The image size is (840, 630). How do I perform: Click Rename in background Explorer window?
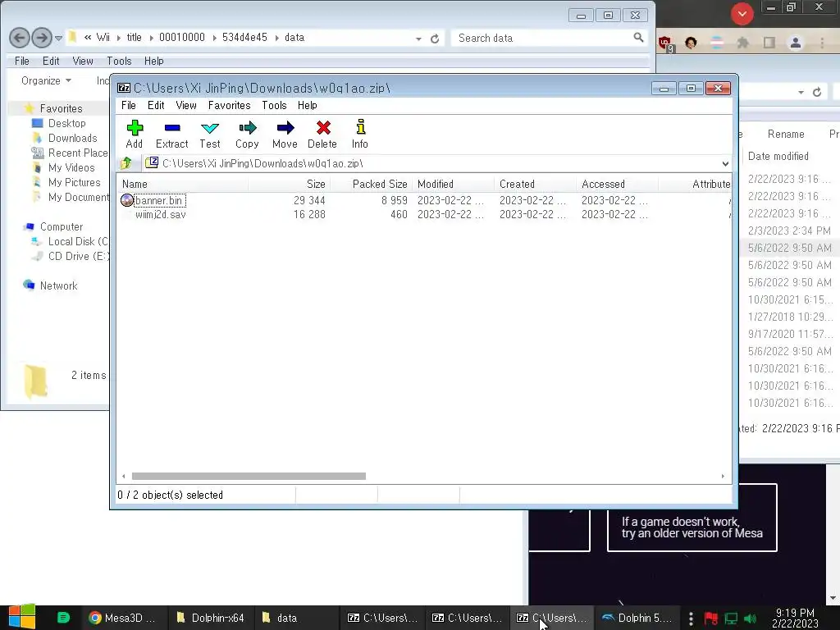785,134
